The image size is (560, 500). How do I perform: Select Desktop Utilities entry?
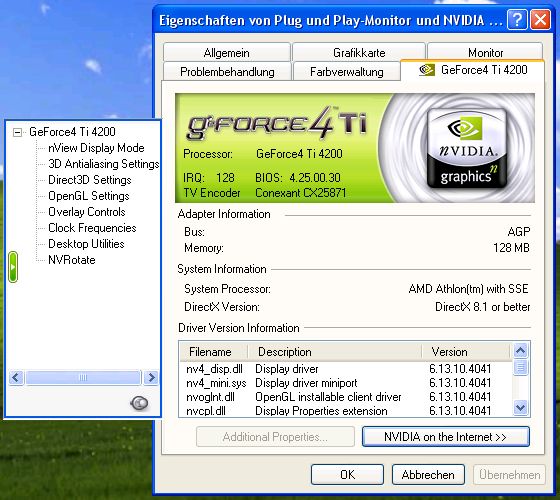(86, 244)
